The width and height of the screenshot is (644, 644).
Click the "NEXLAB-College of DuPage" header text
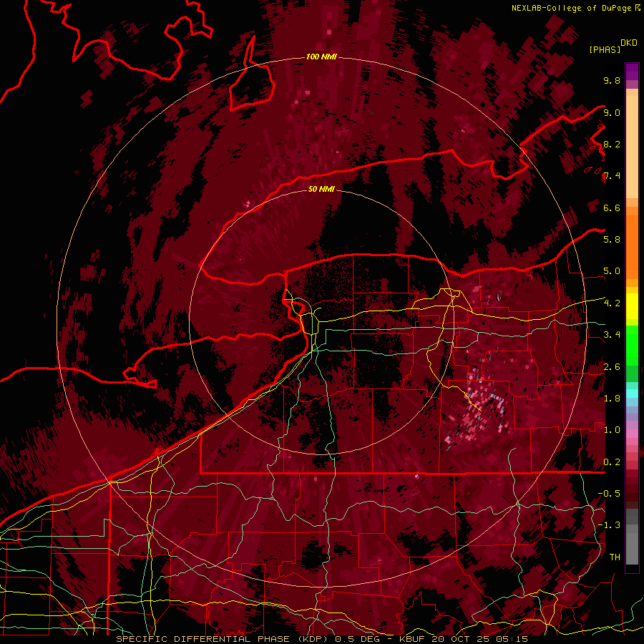pos(571,8)
